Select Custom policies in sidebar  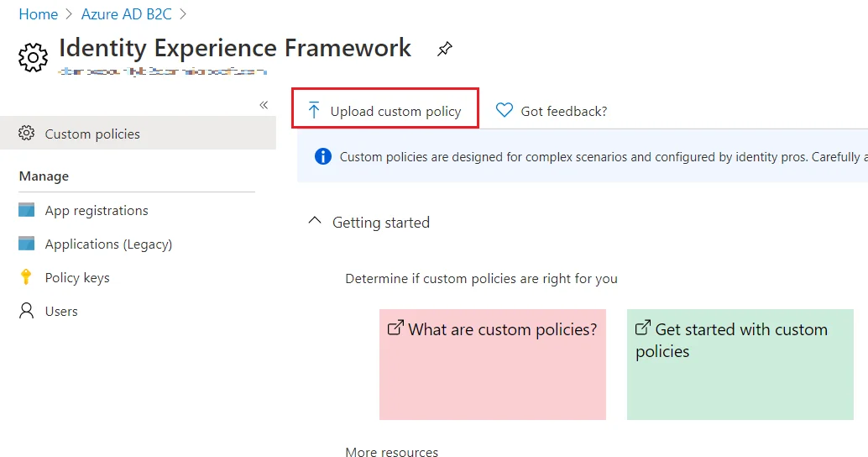pos(138,134)
